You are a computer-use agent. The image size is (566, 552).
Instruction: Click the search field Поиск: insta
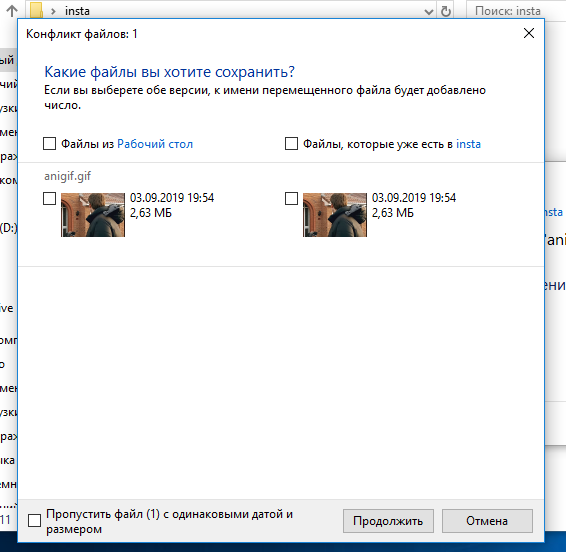(x=516, y=11)
